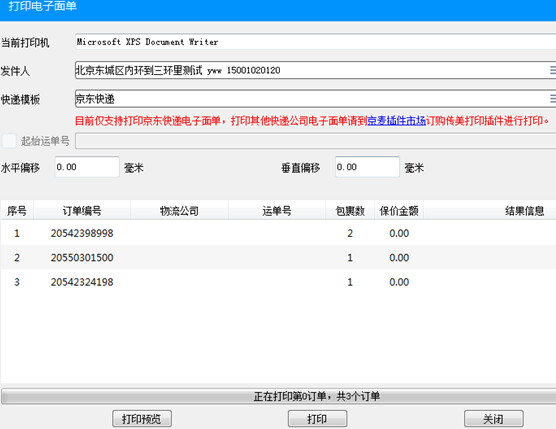556x429 pixels.
Task: Click the 垂直偏移 value field
Action: pos(367,167)
